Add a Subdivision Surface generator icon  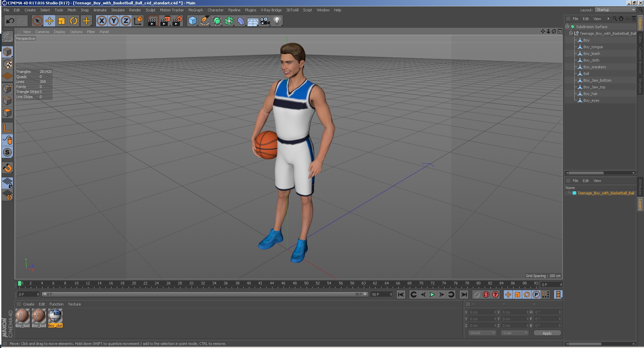click(217, 21)
